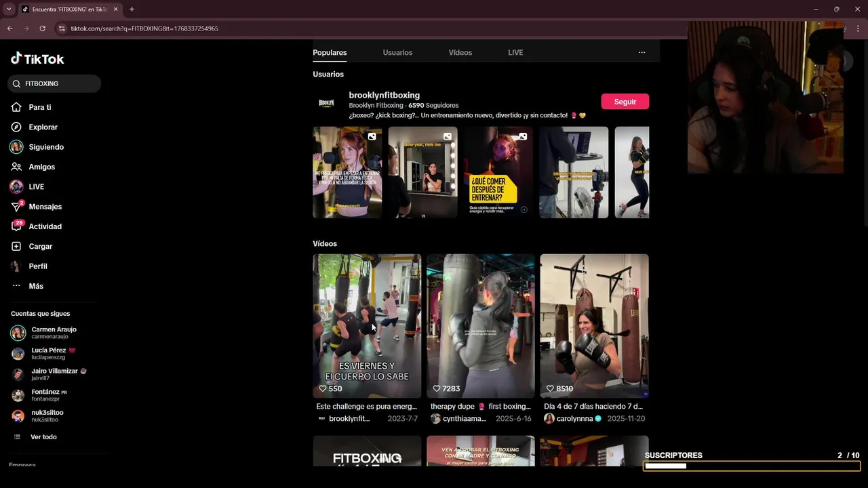The width and height of the screenshot is (868, 488).
Task: Click the heart icon showing 550 likes
Action: tap(323, 388)
